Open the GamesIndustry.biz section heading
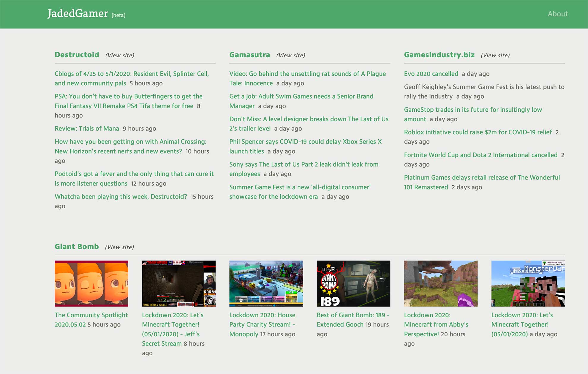588x374 pixels. click(x=439, y=55)
